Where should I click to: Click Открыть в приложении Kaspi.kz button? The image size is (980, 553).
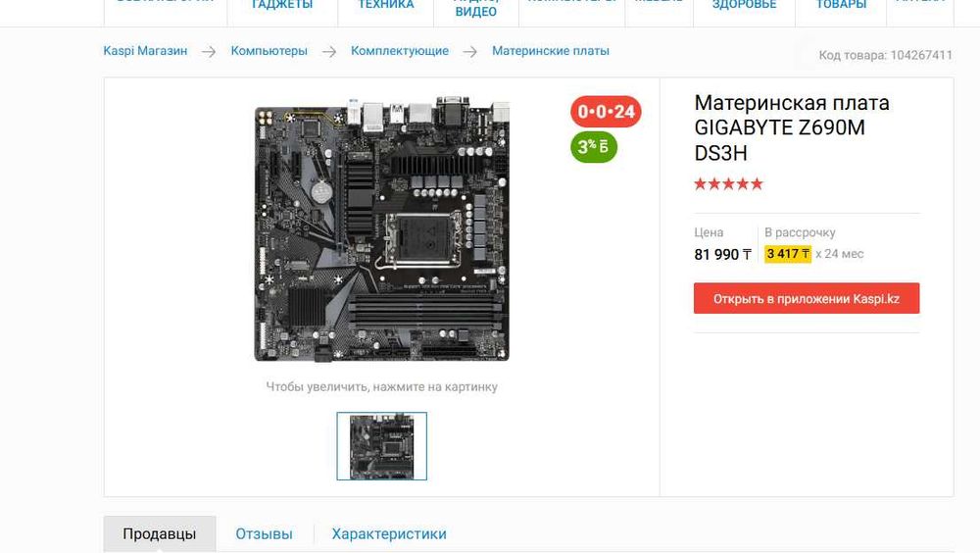coord(807,298)
